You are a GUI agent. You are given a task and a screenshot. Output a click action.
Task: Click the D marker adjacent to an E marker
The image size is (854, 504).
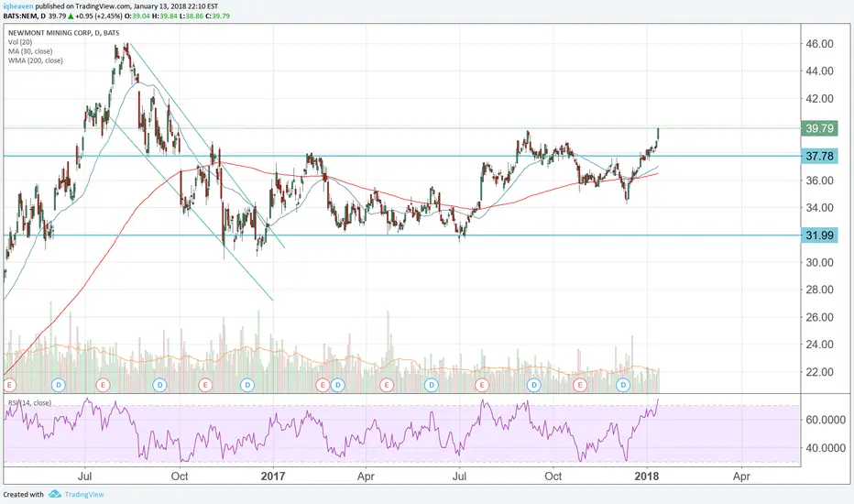point(338,385)
